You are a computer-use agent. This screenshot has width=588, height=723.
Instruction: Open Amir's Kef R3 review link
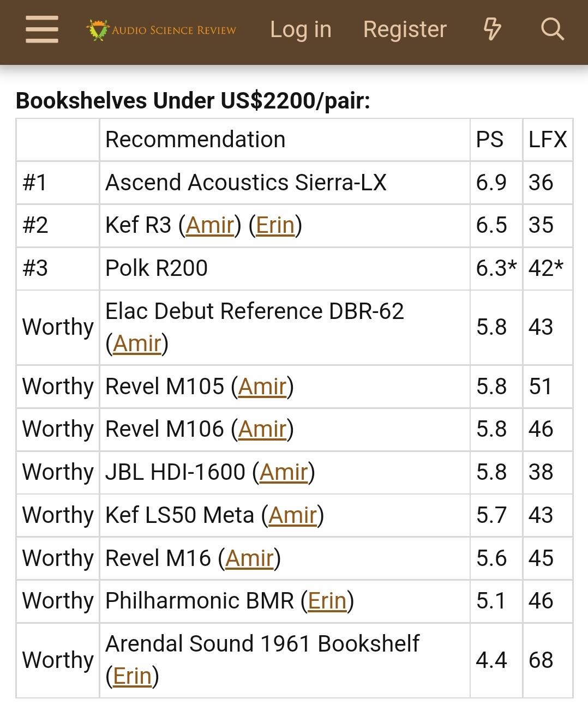[210, 225]
